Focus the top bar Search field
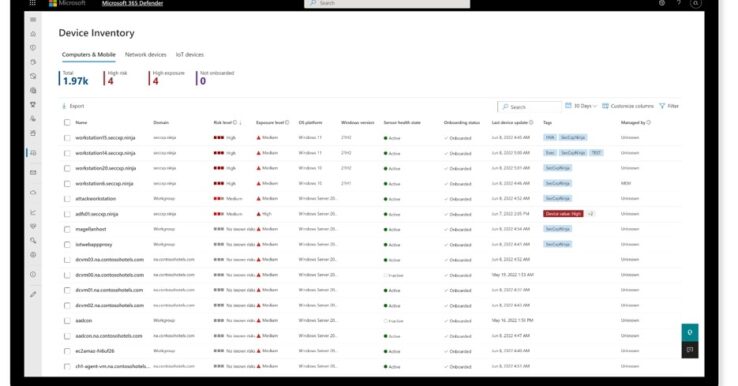 coord(387,3)
